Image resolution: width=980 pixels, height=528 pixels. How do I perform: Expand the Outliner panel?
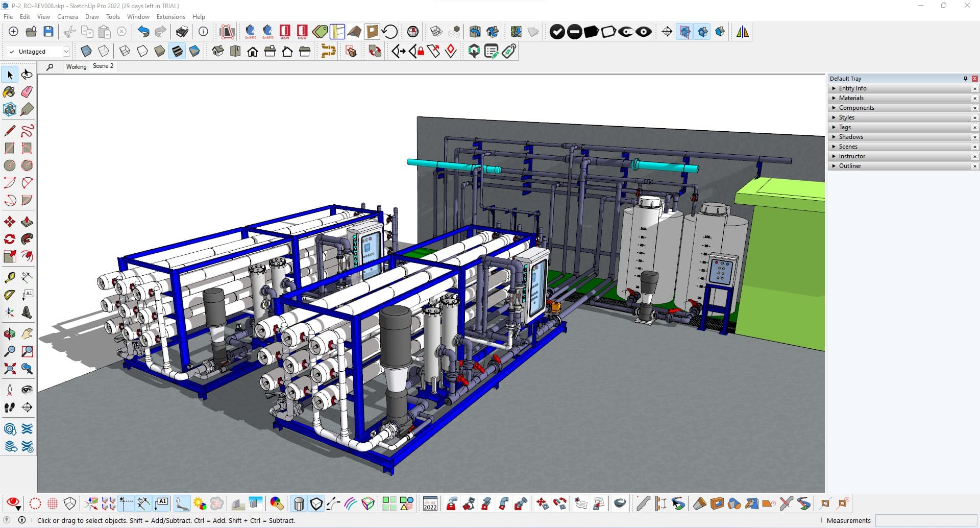(x=903, y=166)
